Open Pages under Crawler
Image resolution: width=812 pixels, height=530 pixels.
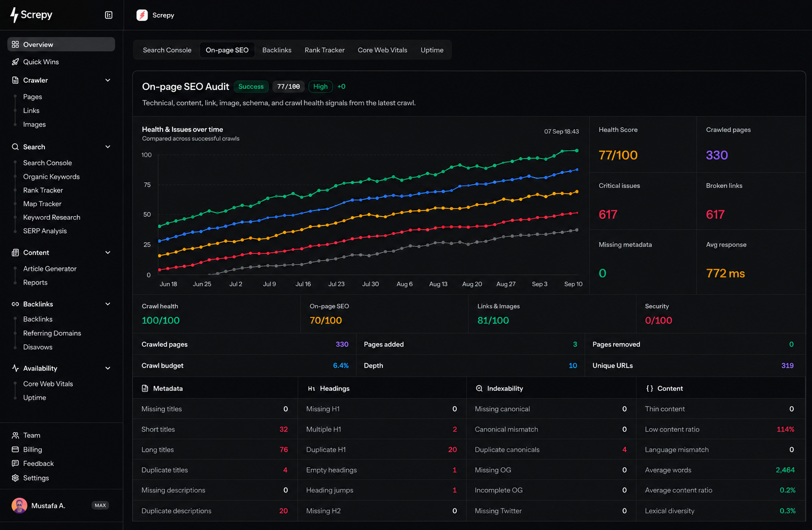tap(32, 97)
